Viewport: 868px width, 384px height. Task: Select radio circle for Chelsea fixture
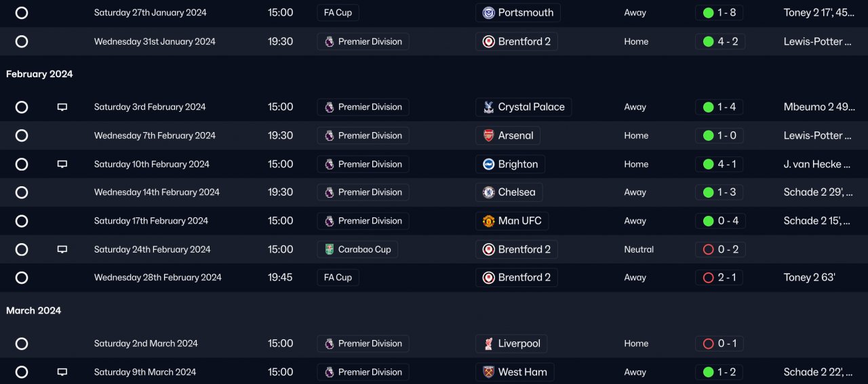point(22,192)
